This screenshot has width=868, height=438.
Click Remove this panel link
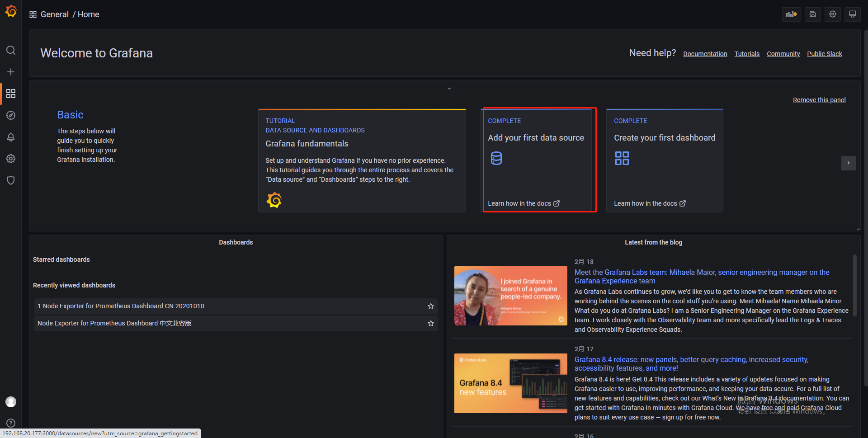point(819,100)
